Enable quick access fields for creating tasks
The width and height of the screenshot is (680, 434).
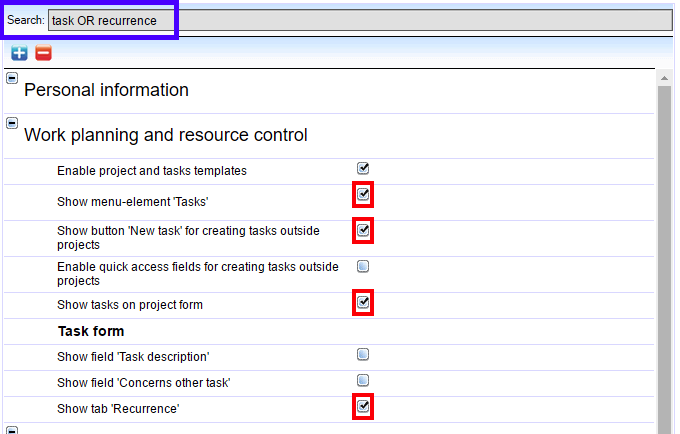pyautogui.click(x=363, y=266)
